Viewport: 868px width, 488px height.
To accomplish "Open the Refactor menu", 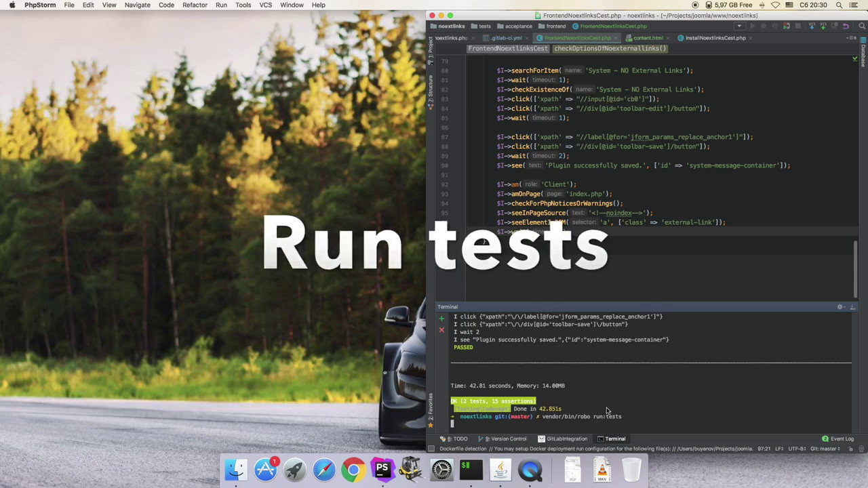I will 195,5.
